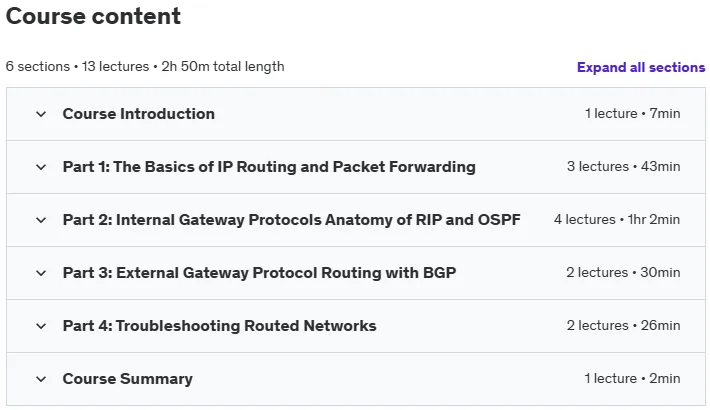Open Part 1: Basics of IP Routing title
This screenshot has height=410, width=710.
(x=269, y=167)
